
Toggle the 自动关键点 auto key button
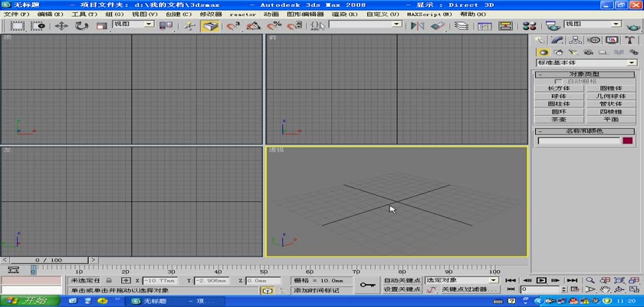[402, 280]
